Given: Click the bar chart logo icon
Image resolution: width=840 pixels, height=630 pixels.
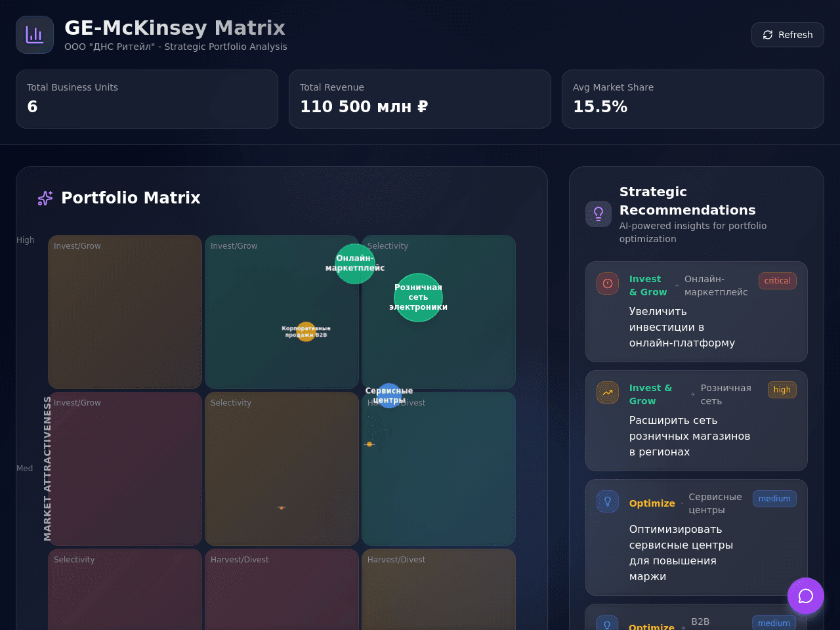Looking at the screenshot, I should click(x=35, y=35).
